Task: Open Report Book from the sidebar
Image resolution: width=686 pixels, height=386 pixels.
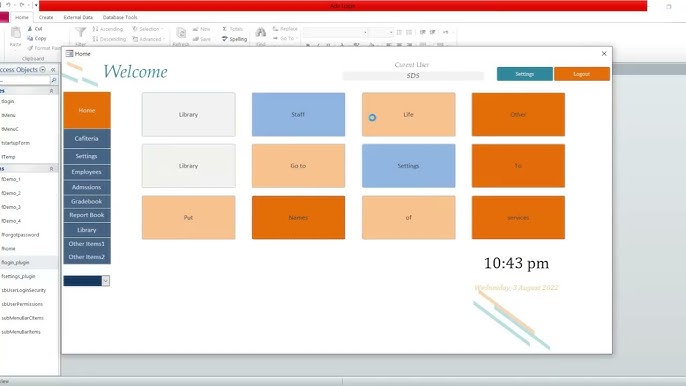Action: click(x=87, y=215)
